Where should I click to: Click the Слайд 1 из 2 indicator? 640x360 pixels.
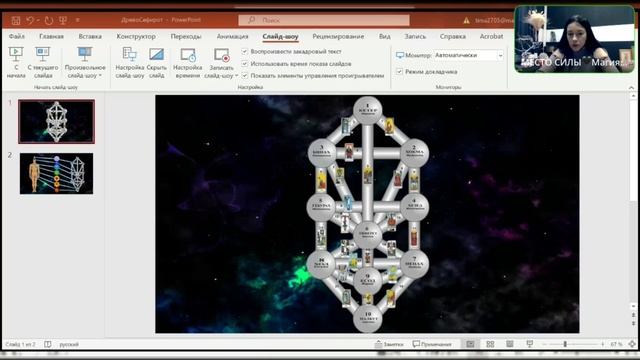(x=20, y=344)
